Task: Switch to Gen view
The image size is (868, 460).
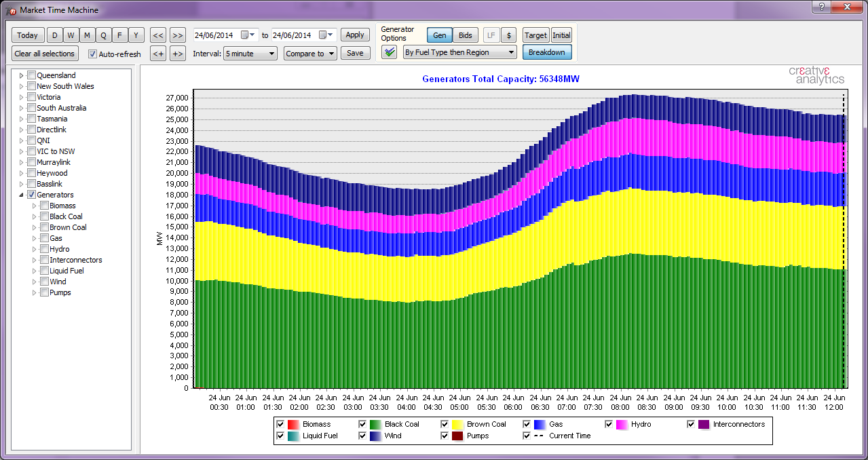Action: tap(440, 35)
